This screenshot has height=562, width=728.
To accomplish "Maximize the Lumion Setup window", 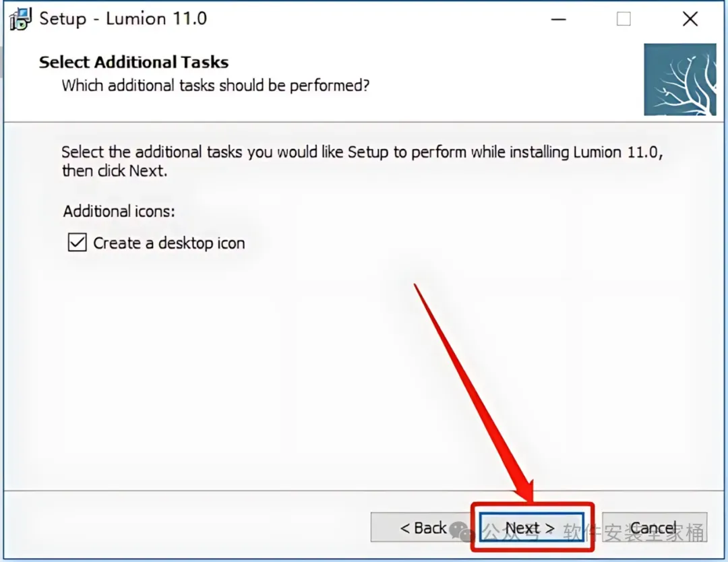I will point(624,19).
